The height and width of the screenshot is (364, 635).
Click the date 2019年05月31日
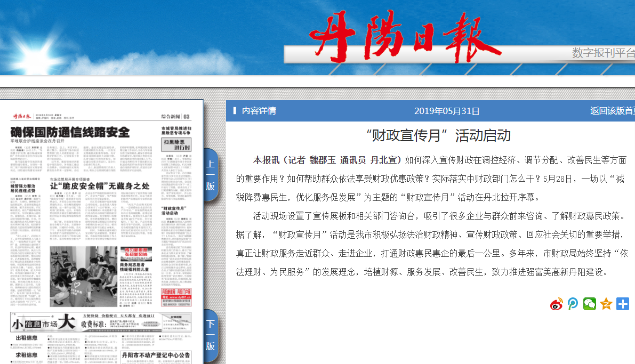(x=447, y=111)
